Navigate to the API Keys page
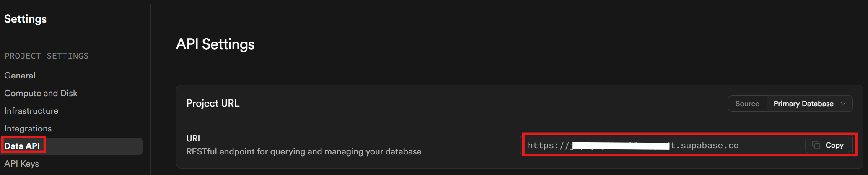This screenshot has width=868, height=175. tap(21, 164)
